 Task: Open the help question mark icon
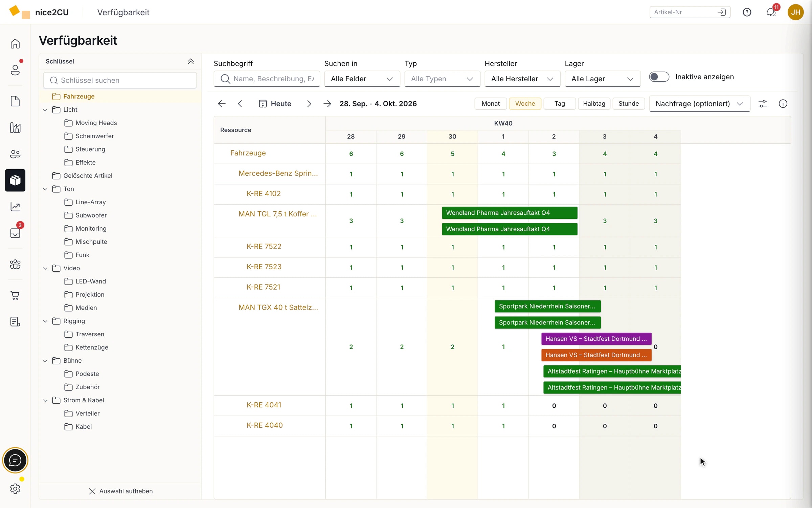(747, 12)
